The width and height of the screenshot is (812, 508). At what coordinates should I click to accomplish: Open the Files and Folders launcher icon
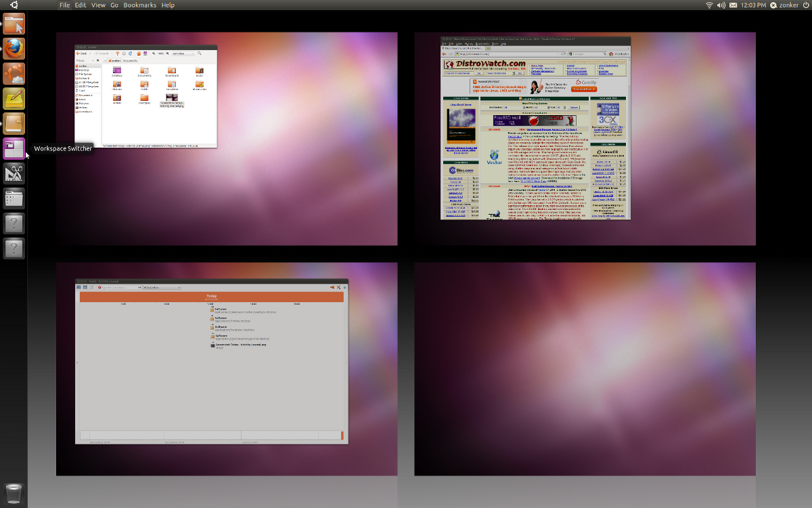click(x=14, y=199)
